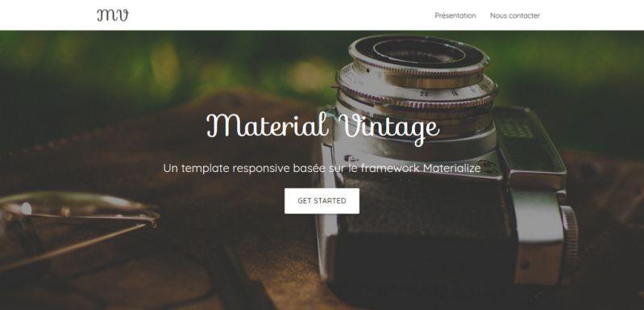644x310 pixels.
Task: Click the word Materialize in the subtitle
Action: (452, 168)
